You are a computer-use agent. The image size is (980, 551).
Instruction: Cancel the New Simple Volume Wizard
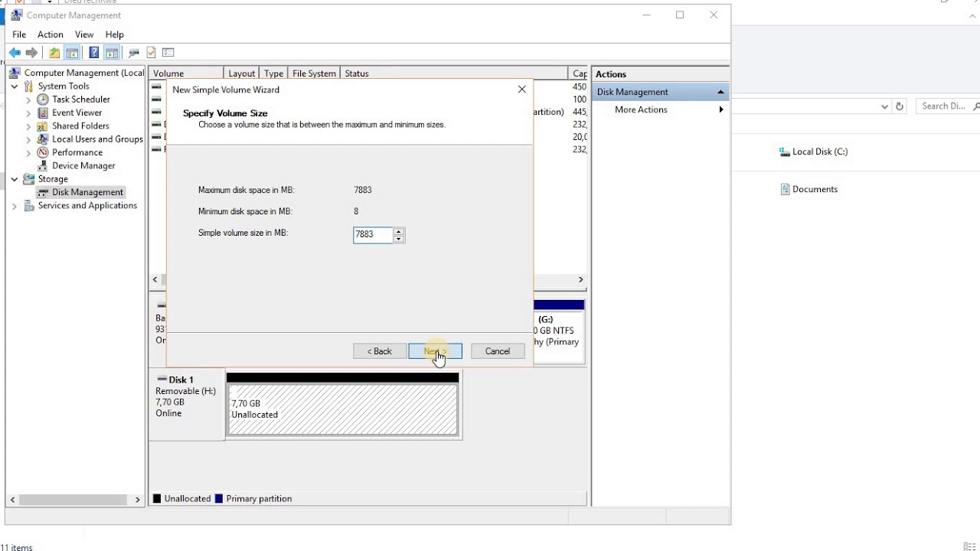tap(497, 351)
